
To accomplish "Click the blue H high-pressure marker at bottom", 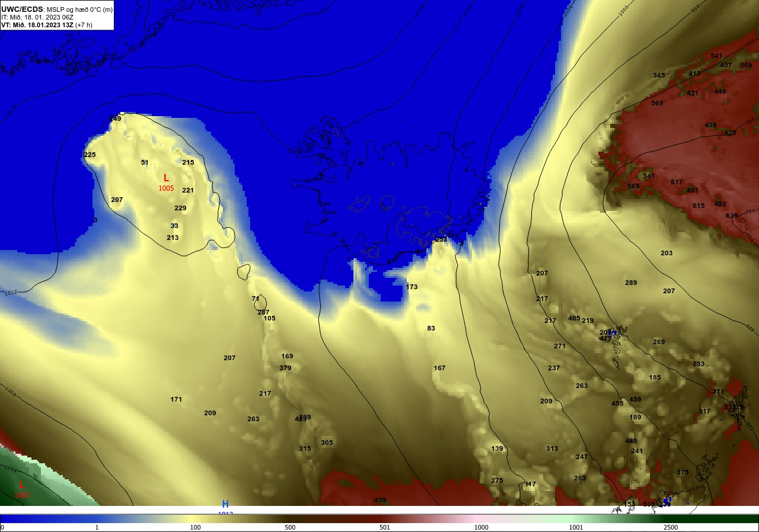I will pos(225,504).
